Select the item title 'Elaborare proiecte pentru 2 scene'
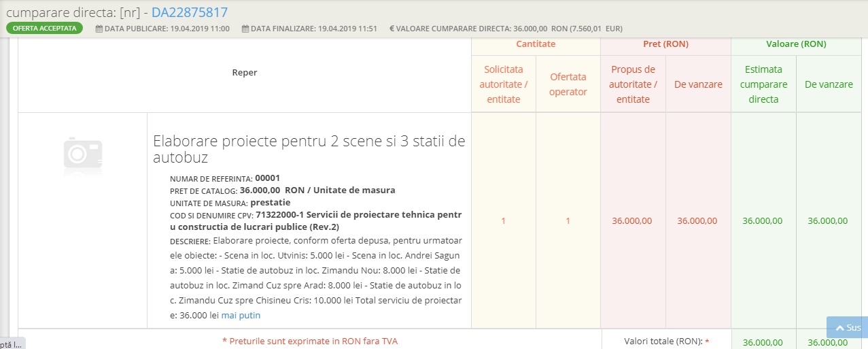Viewport: 868px width, 349px height. pyautogui.click(x=309, y=149)
